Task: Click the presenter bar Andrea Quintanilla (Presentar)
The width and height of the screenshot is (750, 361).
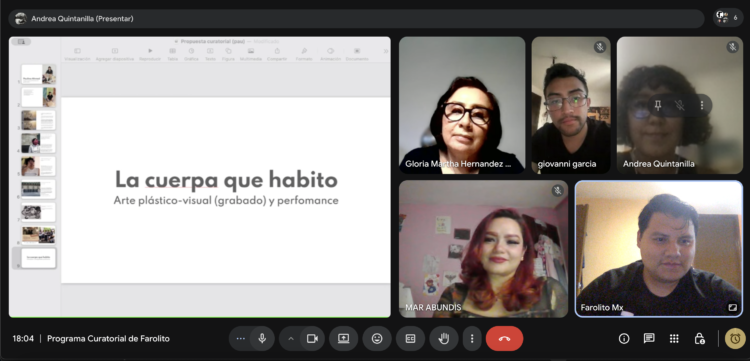Action: pyautogui.click(x=356, y=19)
